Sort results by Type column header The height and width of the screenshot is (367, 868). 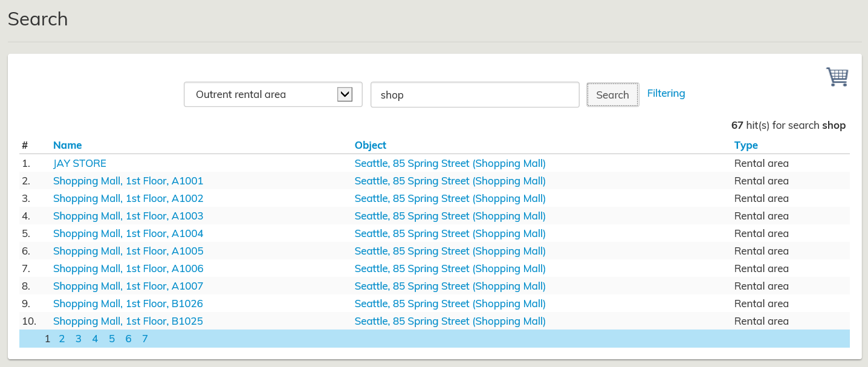(x=745, y=145)
